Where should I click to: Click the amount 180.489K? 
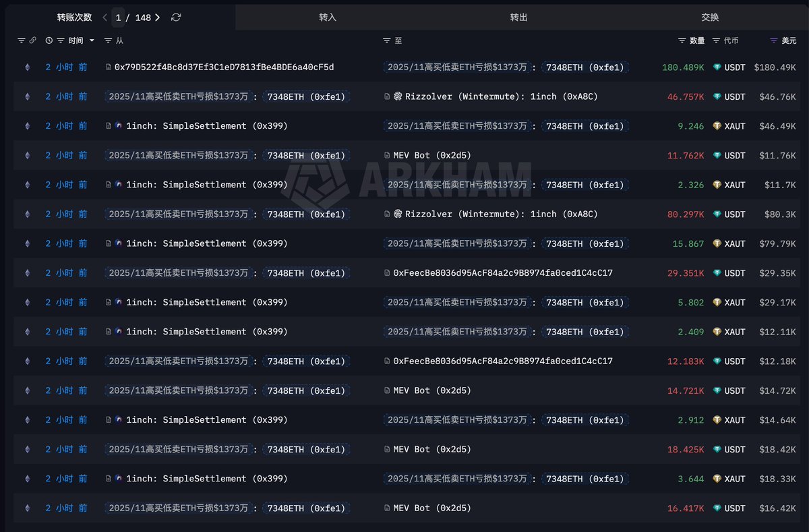click(x=683, y=67)
